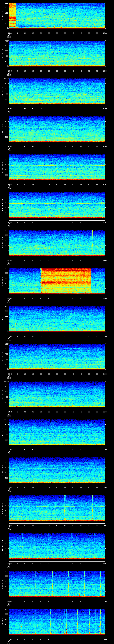Click the vertical pulse near 6 seconds in 15:29:00 panel

[18, 584]
